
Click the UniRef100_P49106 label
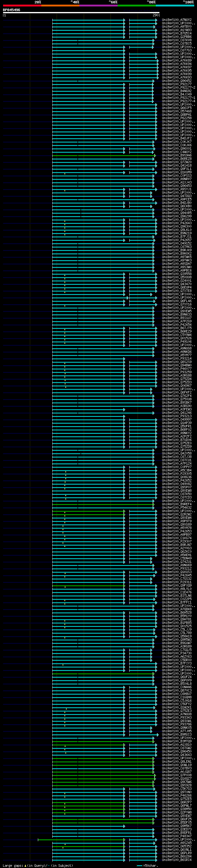click(177, 342)
